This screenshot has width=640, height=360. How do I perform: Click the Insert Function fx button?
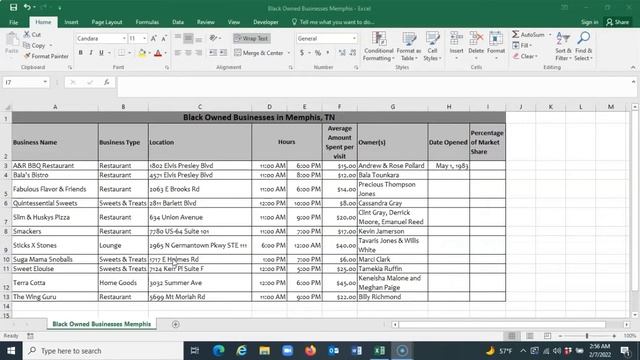coord(106,82)
